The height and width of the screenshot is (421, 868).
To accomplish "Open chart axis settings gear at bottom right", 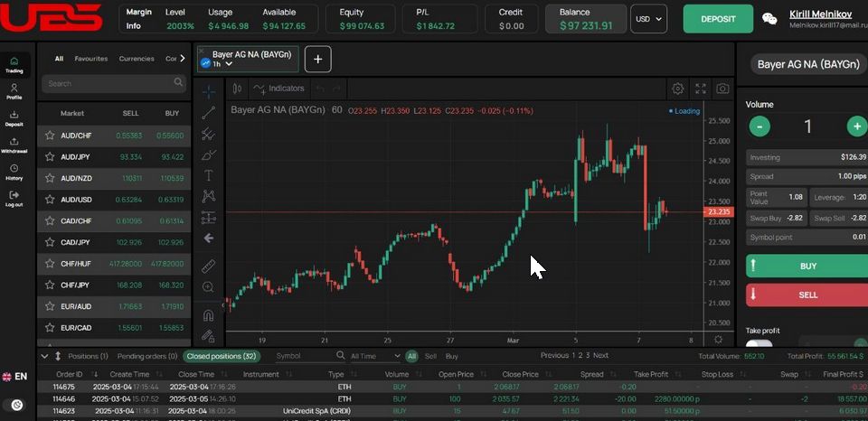I will (719, 339).
